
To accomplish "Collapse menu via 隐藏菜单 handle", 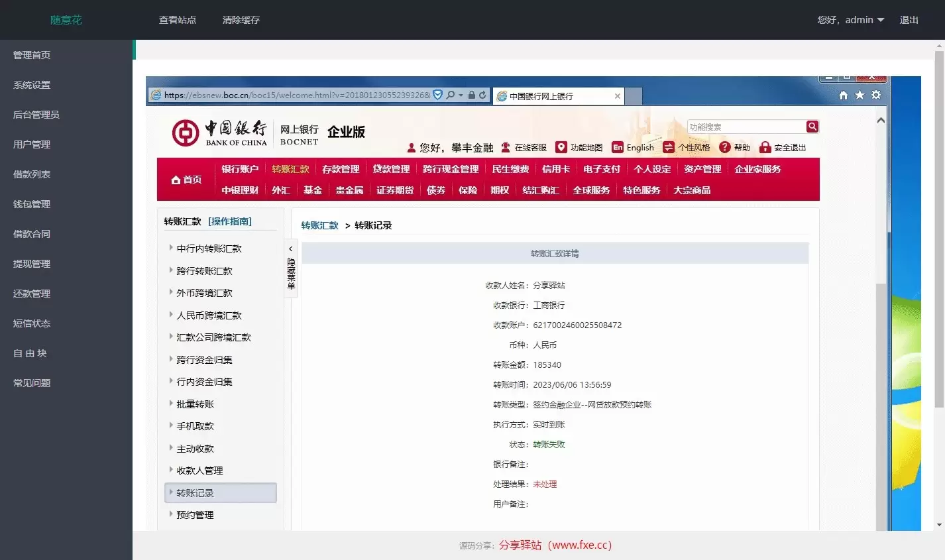I will pos(291,268).
